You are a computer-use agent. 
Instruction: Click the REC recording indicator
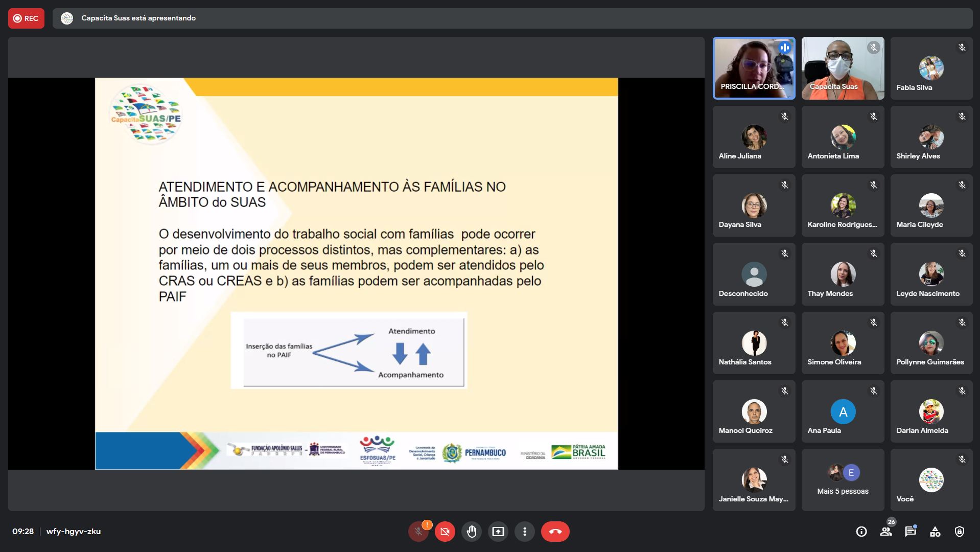(26, 18)
